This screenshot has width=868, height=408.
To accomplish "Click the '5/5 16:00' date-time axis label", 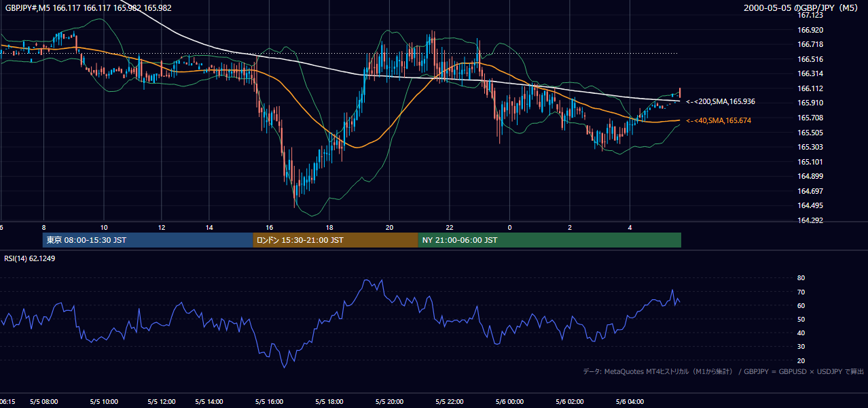I will coord(270,401).
